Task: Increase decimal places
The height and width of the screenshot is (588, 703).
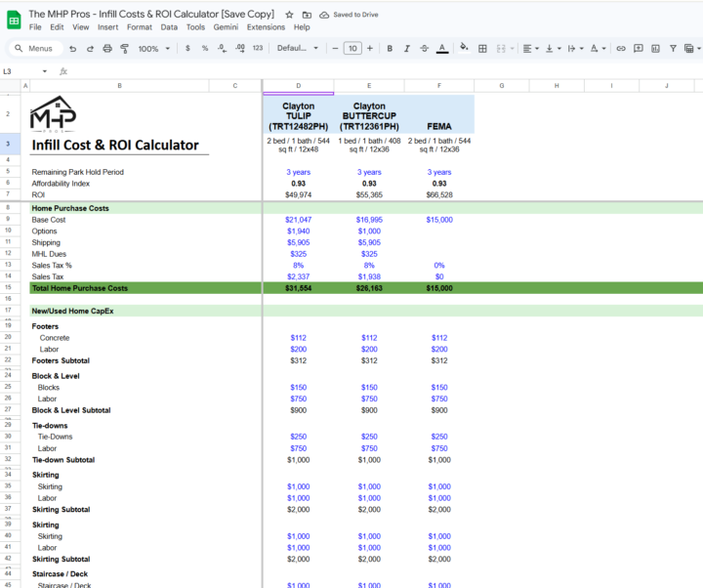Action: (240, 48)
